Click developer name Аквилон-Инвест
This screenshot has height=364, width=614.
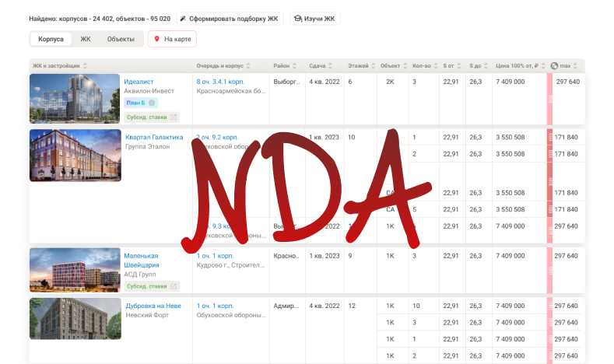149,91
